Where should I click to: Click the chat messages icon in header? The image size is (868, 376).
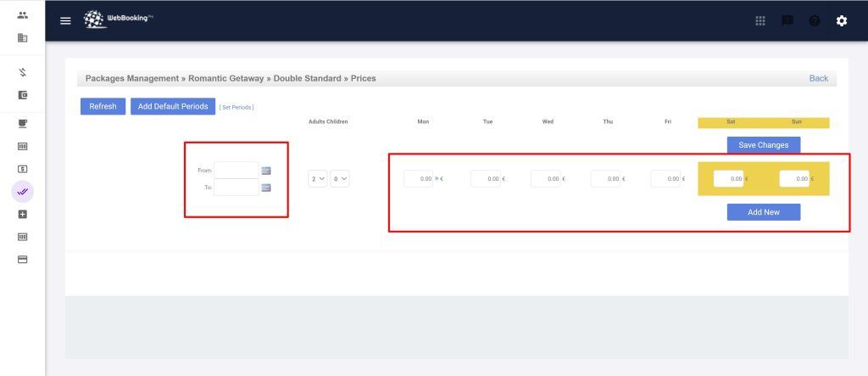pos(787,21)
